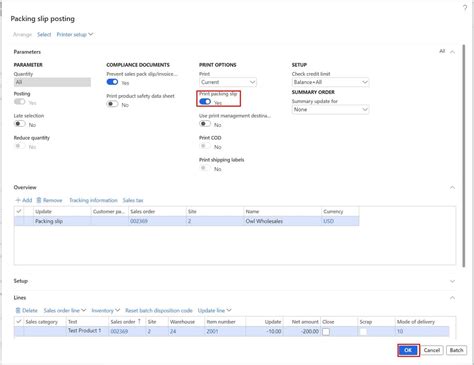Collapse the Parameters section chevron
474x365 pixels.
coord(452,52)
